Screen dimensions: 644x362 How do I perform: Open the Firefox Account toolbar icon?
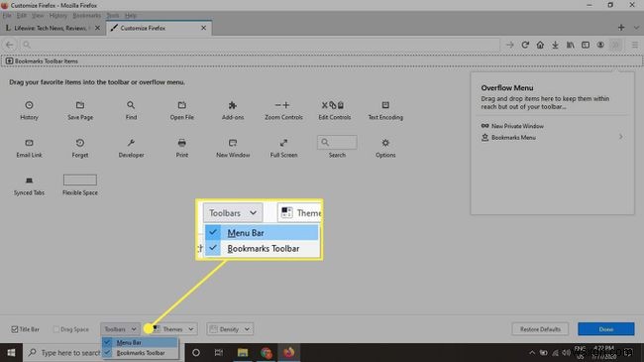(x=600, y=45)
